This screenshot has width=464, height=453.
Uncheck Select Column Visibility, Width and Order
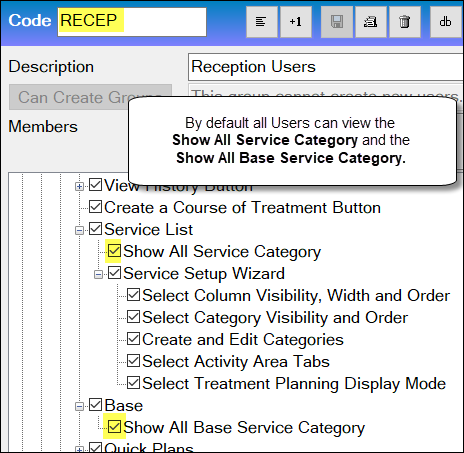[x=133, y=295]
